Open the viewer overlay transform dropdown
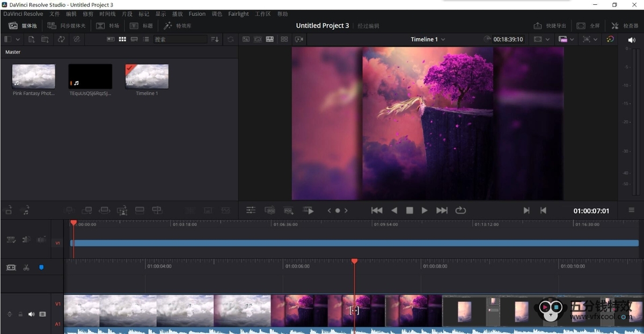 (x=590, y=39)
